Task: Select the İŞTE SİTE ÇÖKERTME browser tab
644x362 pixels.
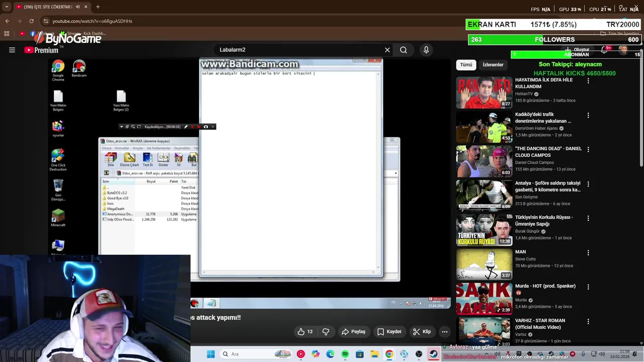Action: pyautogui.click(x=52, y=7)
